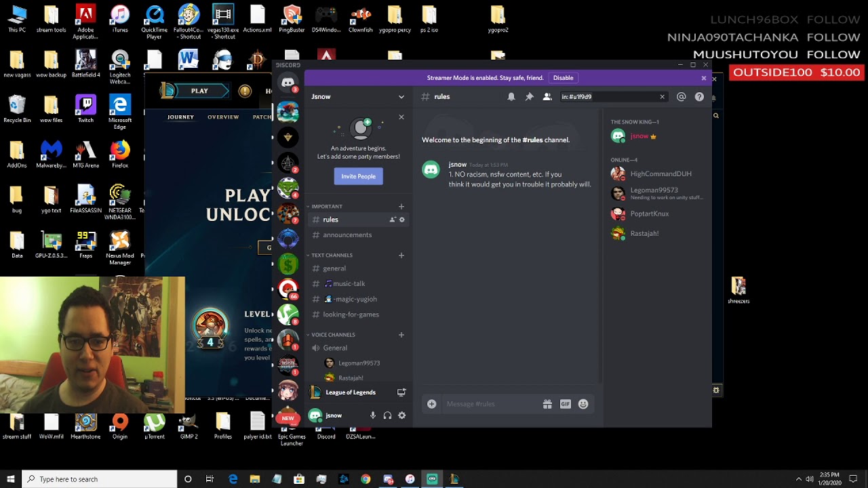Show pinned messages in #rules
The width and height of the screenshot is (868, 488).
[x=530, y=97]
